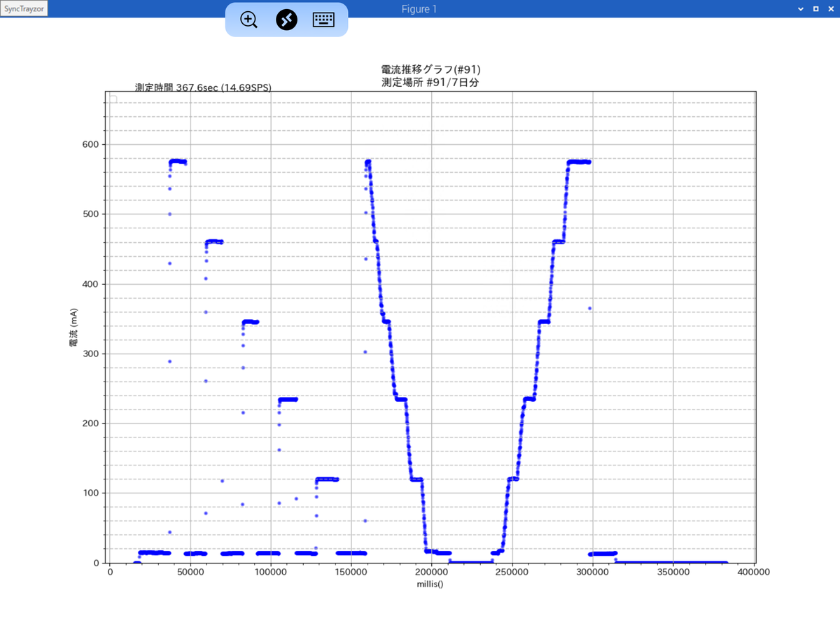840x630 pixels.
Task: Click the isolated data point near 365 mA
Action: click(x=589, y=308)
